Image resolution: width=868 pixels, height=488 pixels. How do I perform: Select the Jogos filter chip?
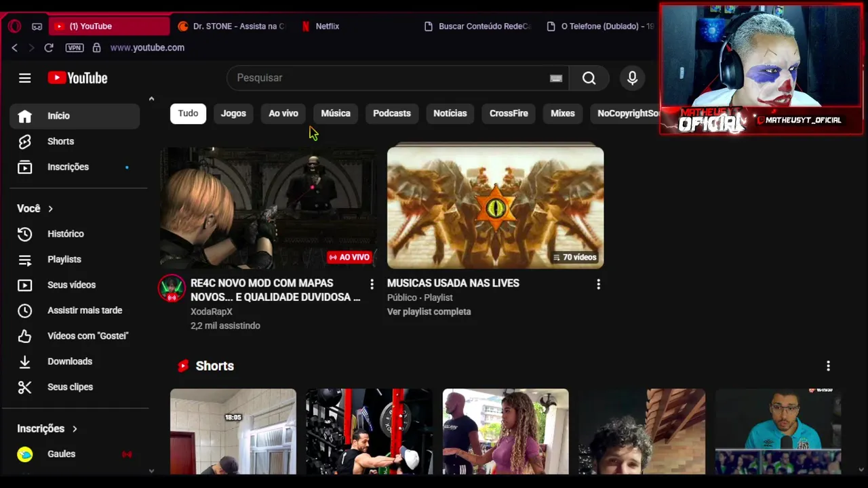[x=233, y=113]
